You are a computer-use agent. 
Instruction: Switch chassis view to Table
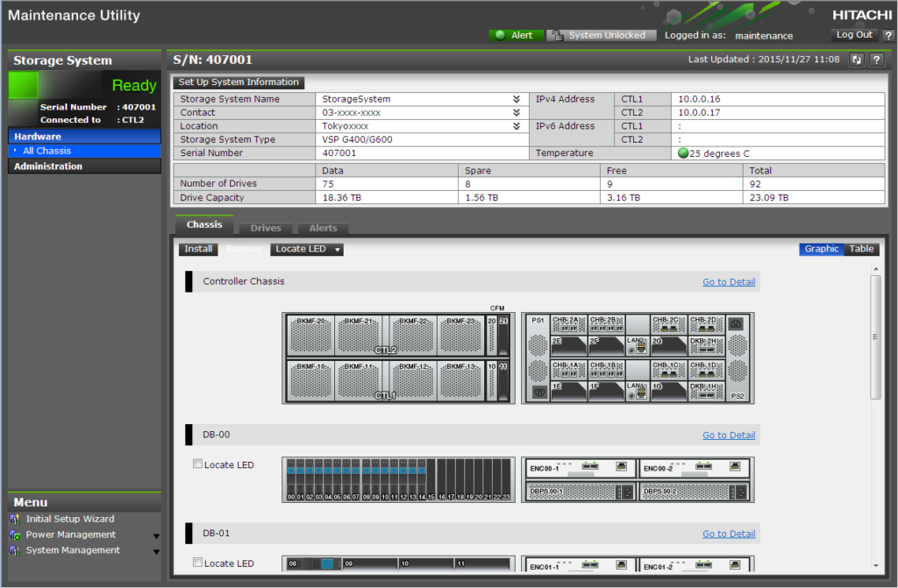click(x=861, y=249)
